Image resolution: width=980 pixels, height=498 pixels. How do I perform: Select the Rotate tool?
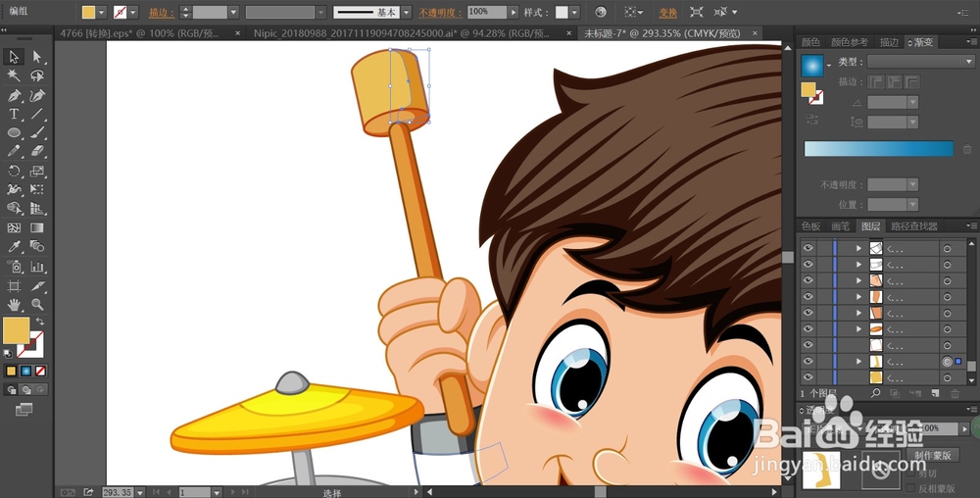pos(14,171)
